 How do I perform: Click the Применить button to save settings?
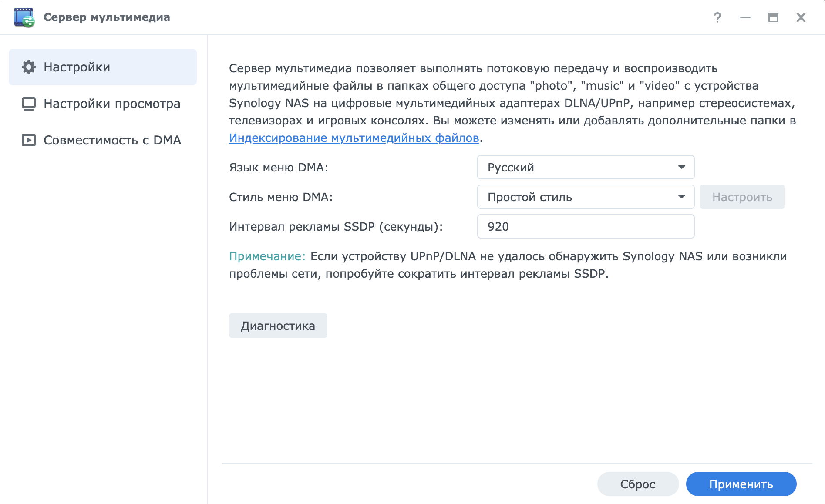tap(741, 484)
